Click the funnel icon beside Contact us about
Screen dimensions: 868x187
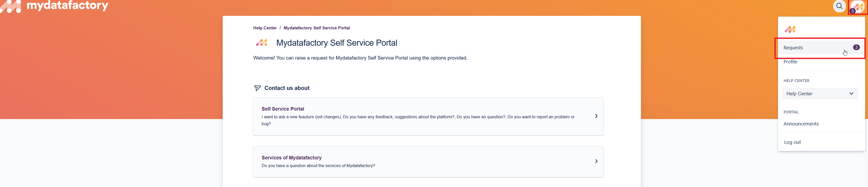(257, 88)
